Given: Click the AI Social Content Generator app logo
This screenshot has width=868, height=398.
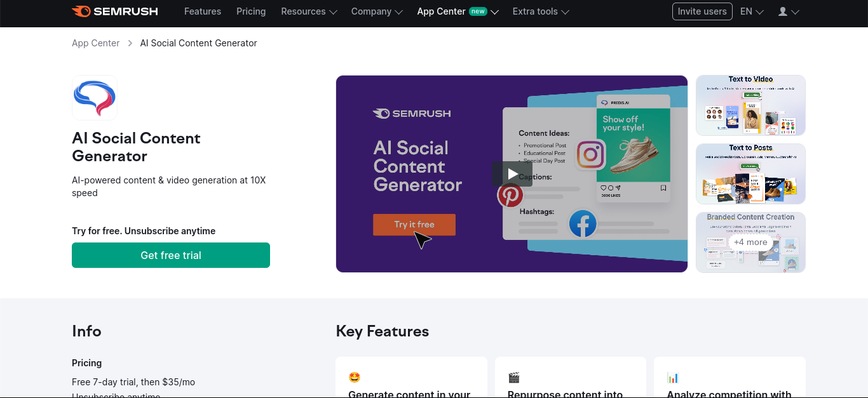Looking at the screenshot, I should 95,98.
